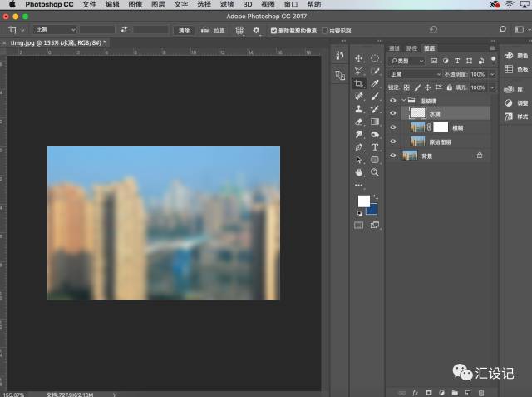Image resolution: width=532 pixels, height=397 pixels.
Task: Select the 模糊 layer mask thumbnail
Action: click(441, 127)
